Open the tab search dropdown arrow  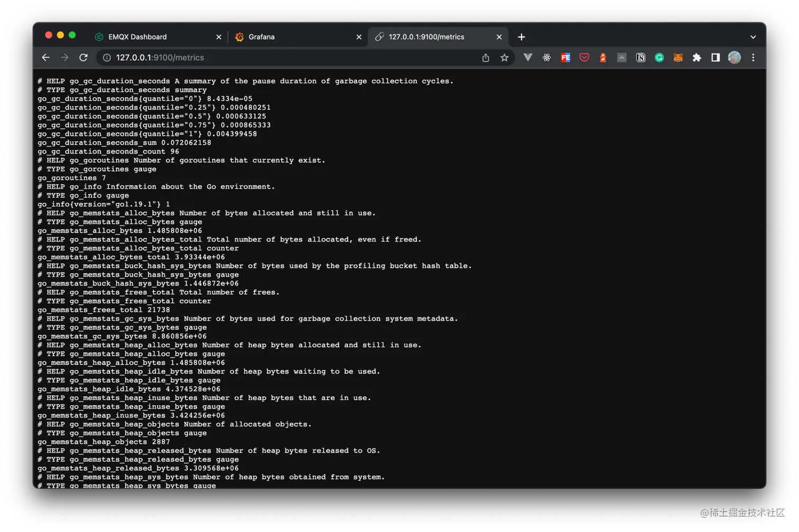coord(752,36)
